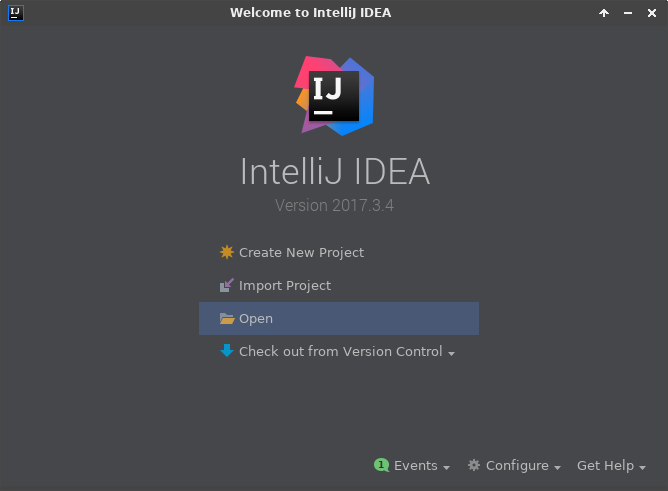Click the green Events notification badge
Image resolution: width=668 pixels, height=491 pixels.
point(381,465)
